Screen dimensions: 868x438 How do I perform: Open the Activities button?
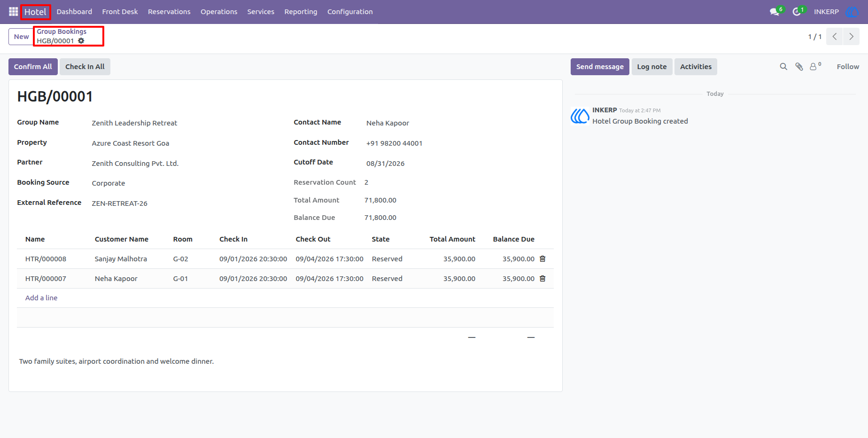click(x=696, y=67)
